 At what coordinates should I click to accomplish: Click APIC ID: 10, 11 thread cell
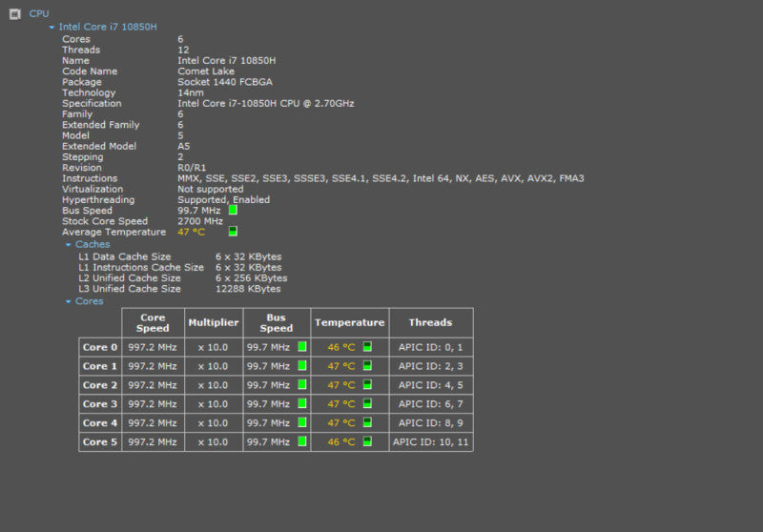(431, 442)
